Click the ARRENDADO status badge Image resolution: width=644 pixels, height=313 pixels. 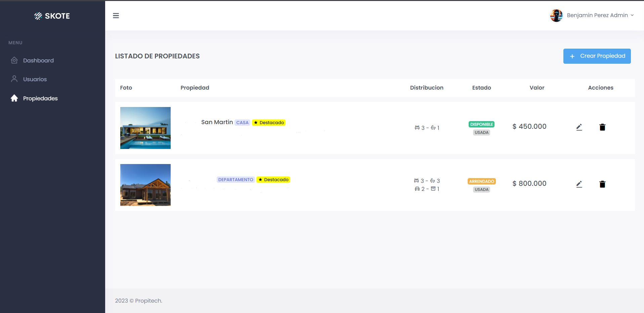tap(481, 181)
